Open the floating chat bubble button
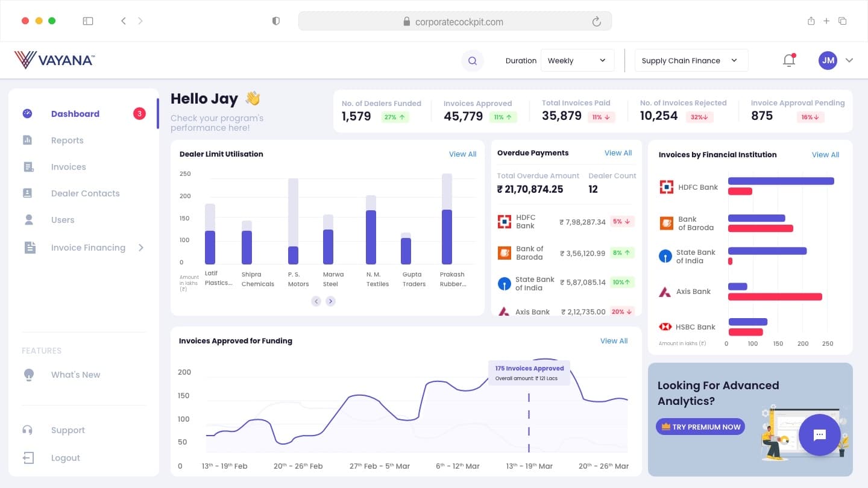Image resolution: width=868 pixels, height=488 pixels. click(x=819, y=435)
